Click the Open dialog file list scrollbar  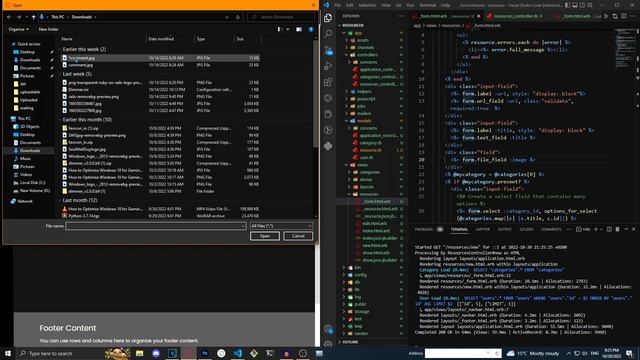(316, 94)
